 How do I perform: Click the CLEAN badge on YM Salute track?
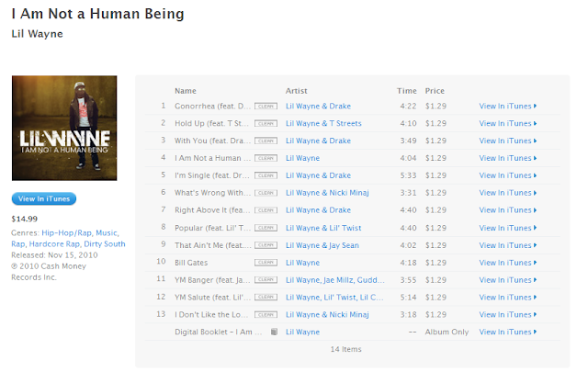pyautogui.click(x=266, y=297)
